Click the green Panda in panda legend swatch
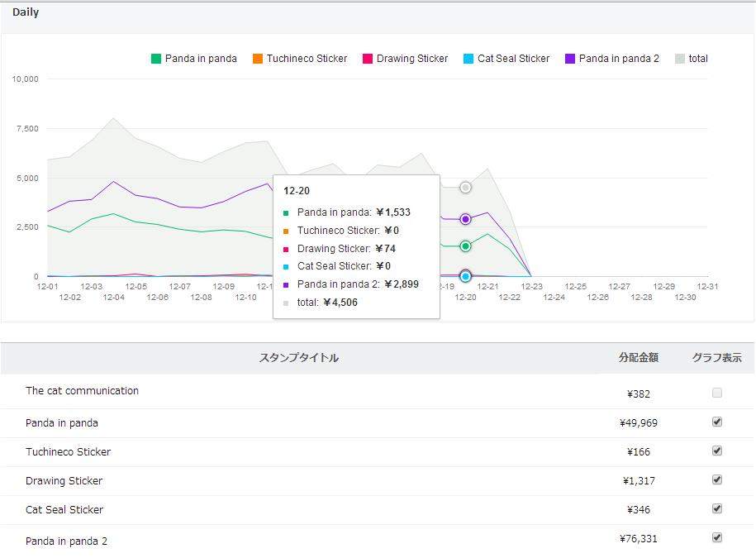The height and width of the screenshot is (558, 756). [156, 59]
